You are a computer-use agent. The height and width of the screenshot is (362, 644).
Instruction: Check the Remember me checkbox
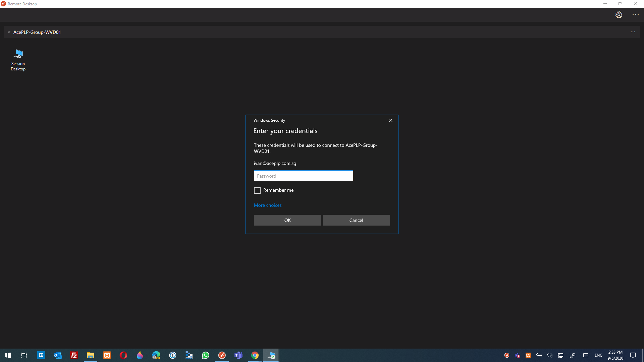coord(257,190)
